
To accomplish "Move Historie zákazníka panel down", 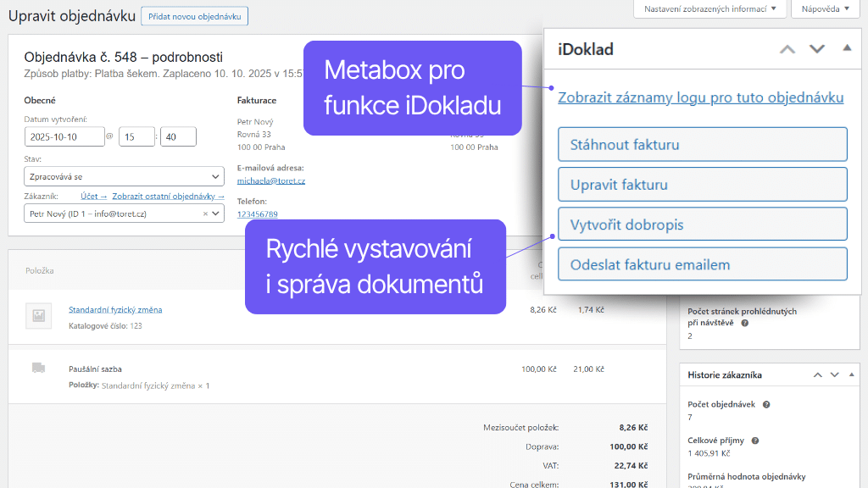I will (834, 374).
